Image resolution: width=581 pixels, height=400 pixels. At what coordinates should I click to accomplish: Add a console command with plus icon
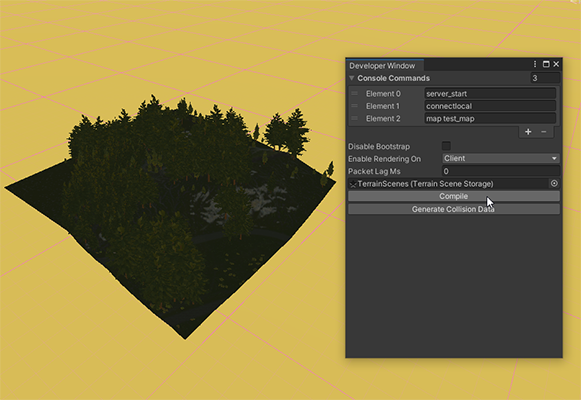click(528, 132)
